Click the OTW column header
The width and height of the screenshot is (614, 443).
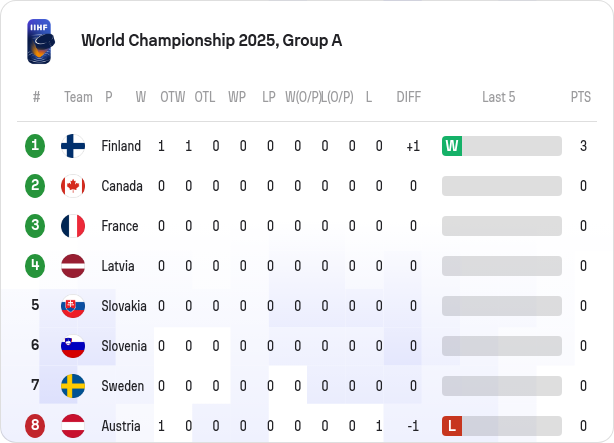[173, 97]
